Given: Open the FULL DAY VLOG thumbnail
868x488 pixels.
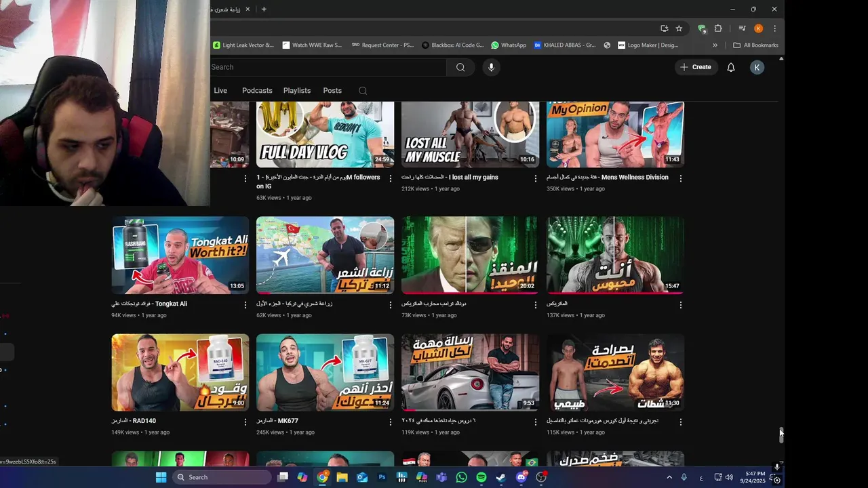Looking at the screenshot, I should 325,134.
